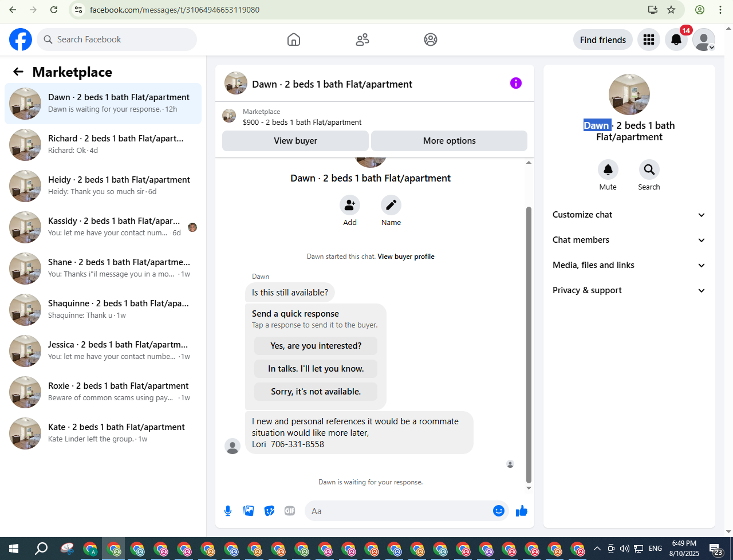Open the Kate conversation in list
This screenshot has width=733, height=560.
[103, 433]
